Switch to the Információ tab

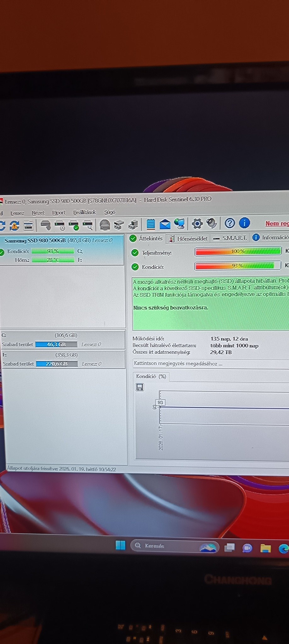[271, 237]
